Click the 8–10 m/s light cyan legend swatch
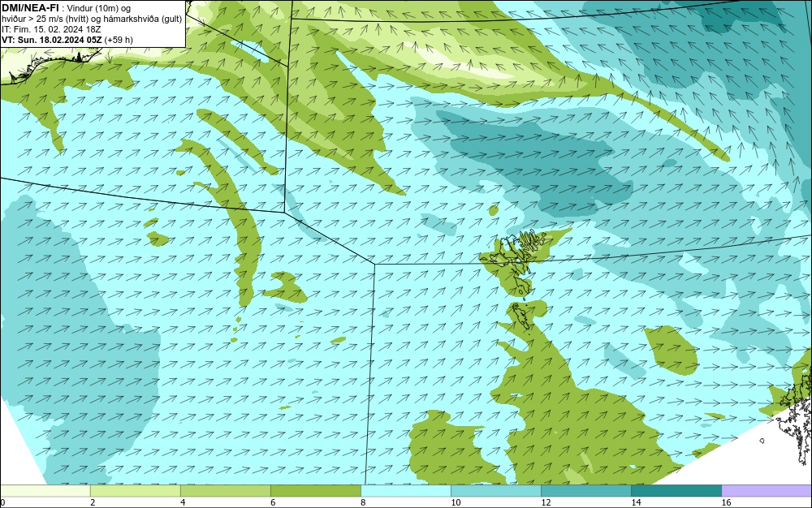 pyautogui.click(x=405, y=491)
